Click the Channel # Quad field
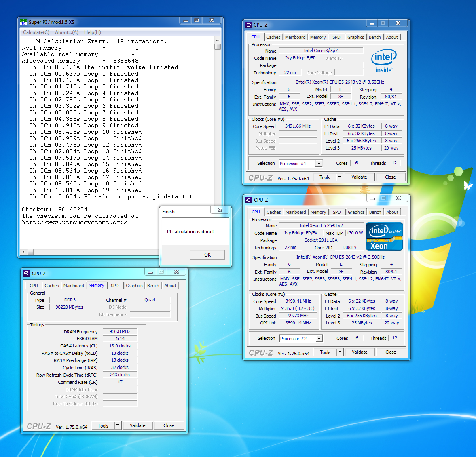The width and height of the screenshot is (476, 457). click(x=150, y=300)
